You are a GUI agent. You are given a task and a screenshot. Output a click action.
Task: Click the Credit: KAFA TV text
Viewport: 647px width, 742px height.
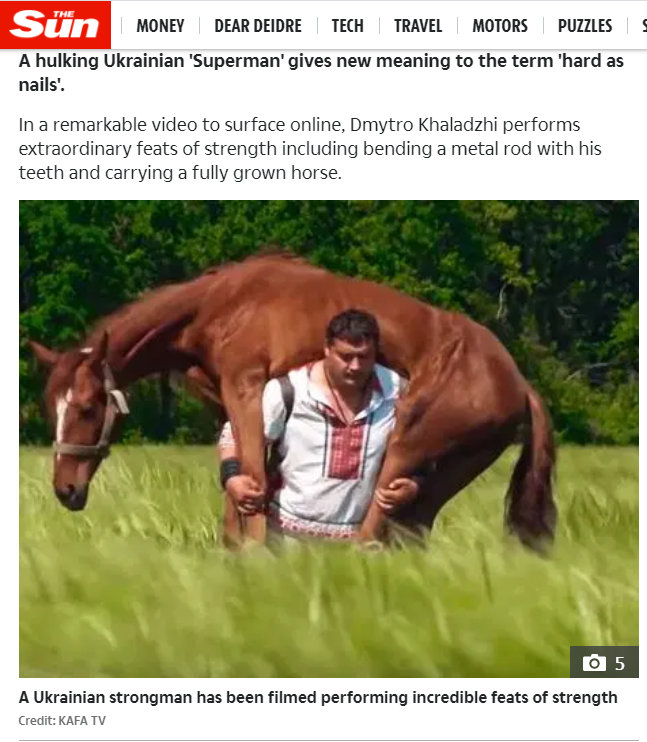click(x=62, y=720)
